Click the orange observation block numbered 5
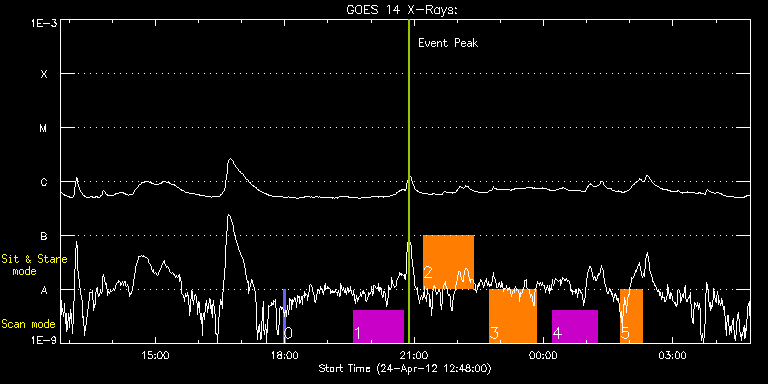768x384 pixels. pyautogui.click(x=631, y=316)
